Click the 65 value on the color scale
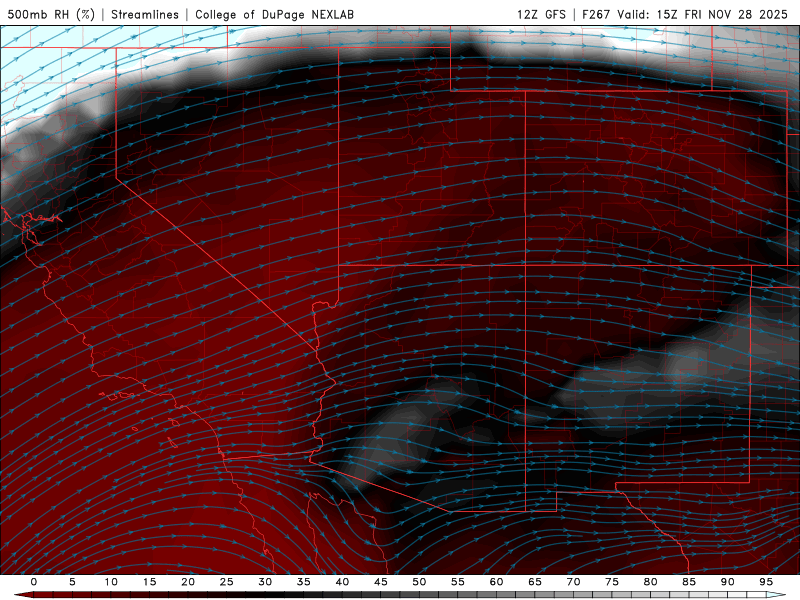 535,582
